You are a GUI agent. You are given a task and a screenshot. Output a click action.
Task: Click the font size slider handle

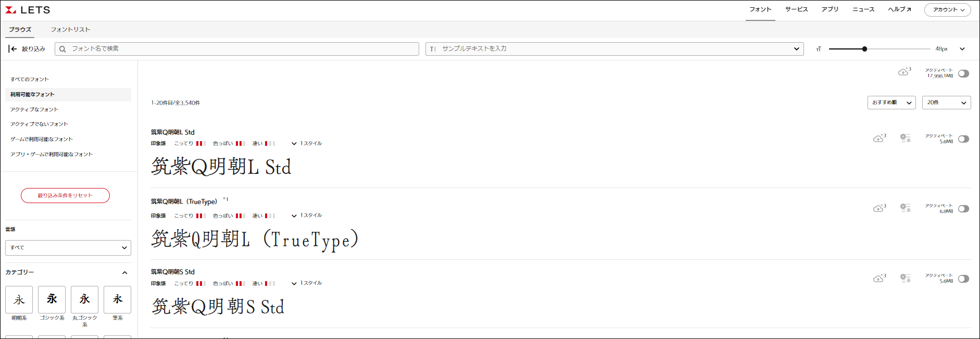(864, 49)
